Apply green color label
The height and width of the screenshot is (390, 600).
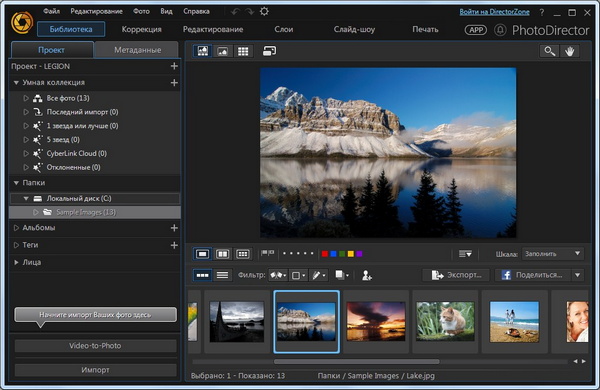pyautogui.click(x=342, y=254)
